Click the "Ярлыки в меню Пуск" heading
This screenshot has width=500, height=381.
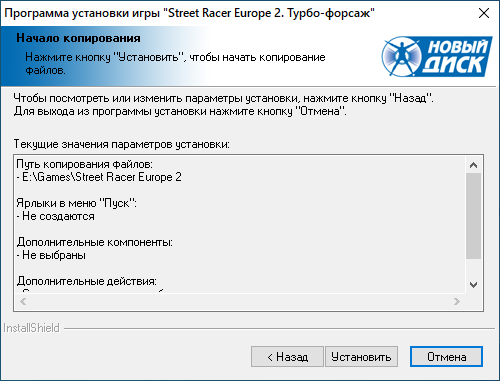click(77, 203)
